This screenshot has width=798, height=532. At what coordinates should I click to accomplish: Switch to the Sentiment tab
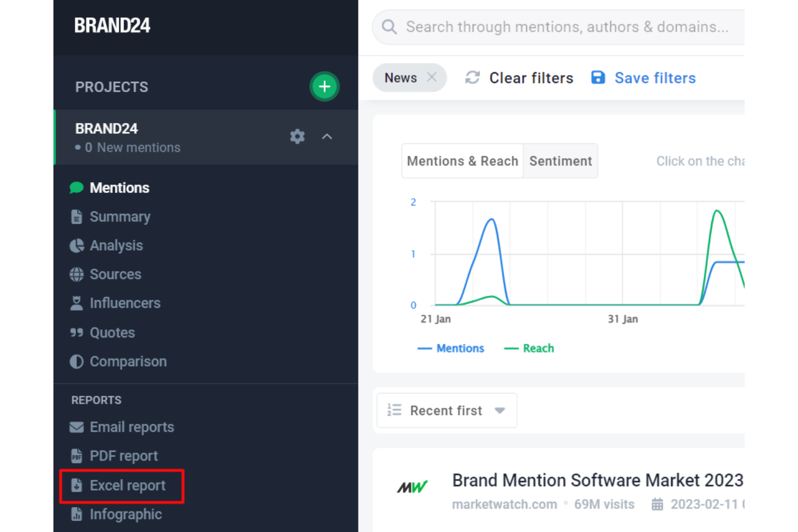click(560, 161)
